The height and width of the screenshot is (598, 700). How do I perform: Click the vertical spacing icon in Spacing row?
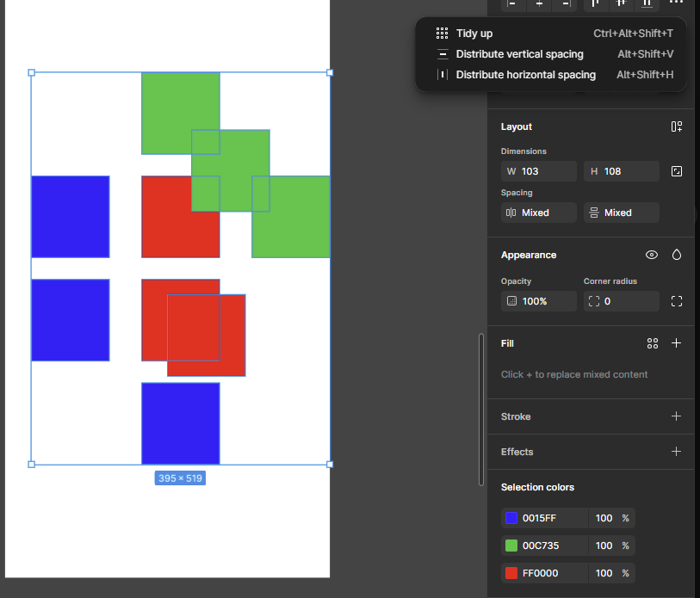pyautogui.click(x=594, y=213)
